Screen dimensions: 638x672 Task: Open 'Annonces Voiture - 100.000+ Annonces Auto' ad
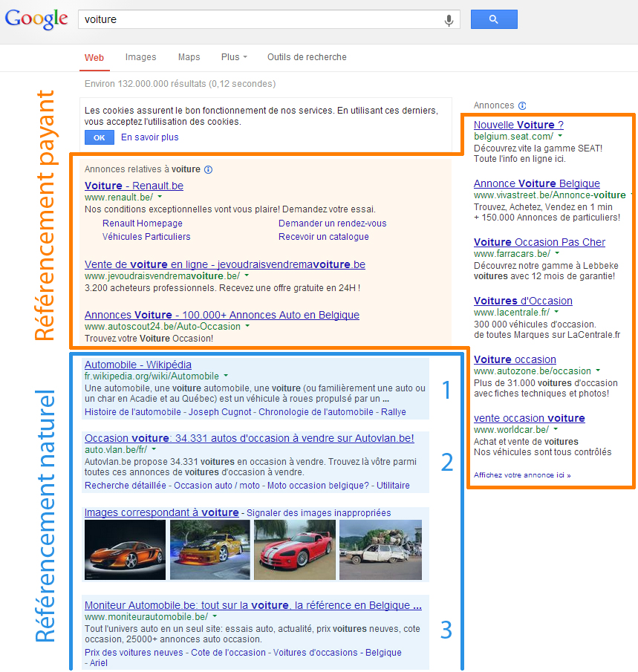[x=221, y=315]
